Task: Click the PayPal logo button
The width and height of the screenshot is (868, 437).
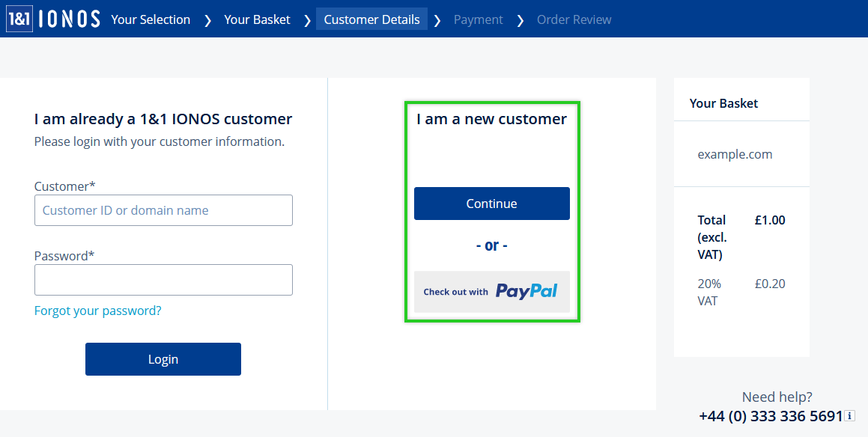Action: (x=491, y=292)
